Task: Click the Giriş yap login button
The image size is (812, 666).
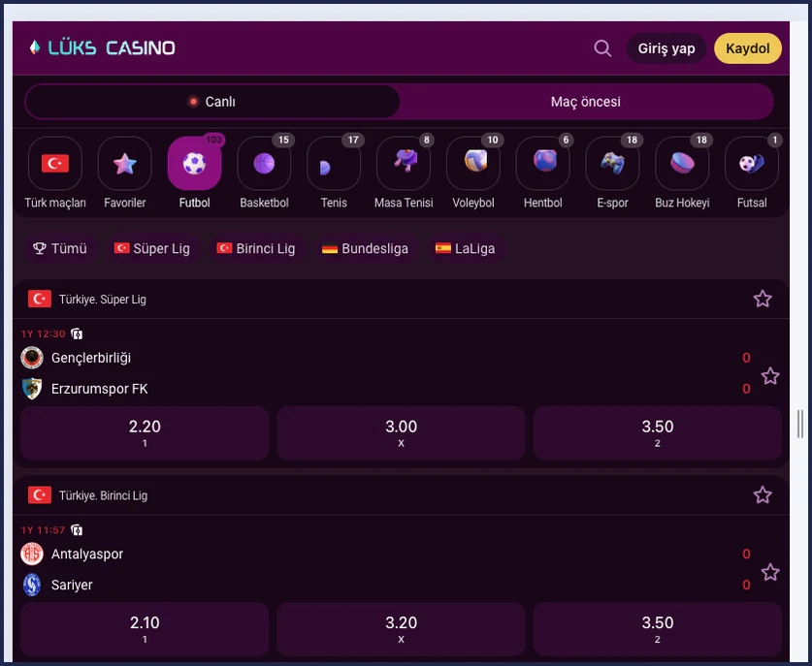Action: [x=666, y=48]
